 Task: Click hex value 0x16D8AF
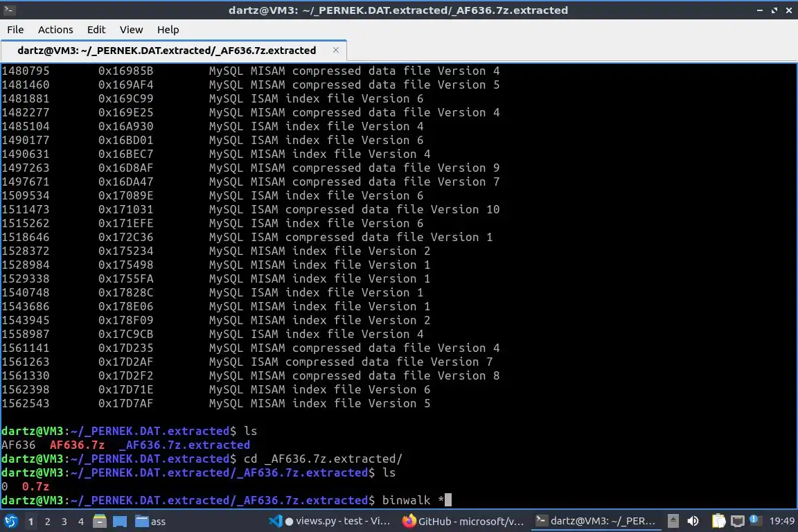[125, 168]
